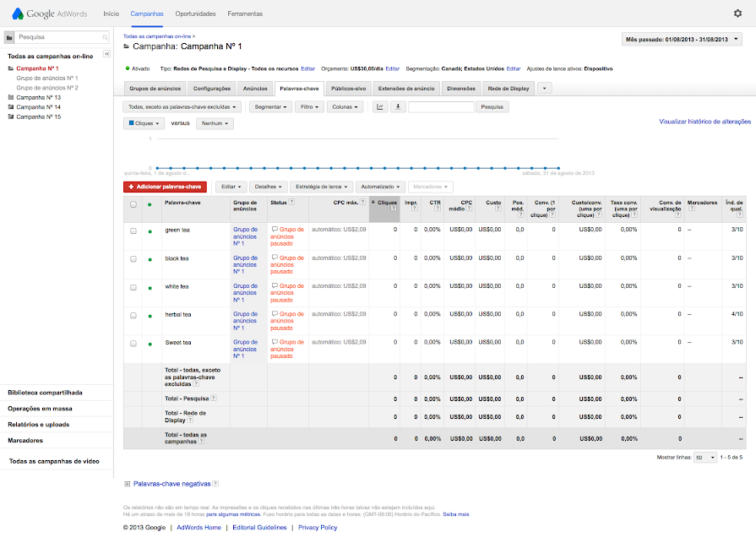Open Visualizar histórico de alterações link
The width and height of the screenshot is (756, 548).
(704, 122)
